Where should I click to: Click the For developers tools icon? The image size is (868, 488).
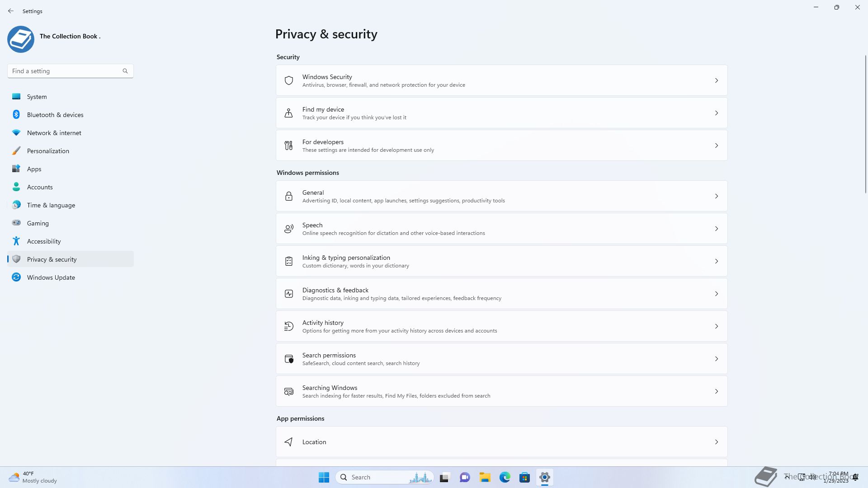pyautogui.click(x=288, y=145)
